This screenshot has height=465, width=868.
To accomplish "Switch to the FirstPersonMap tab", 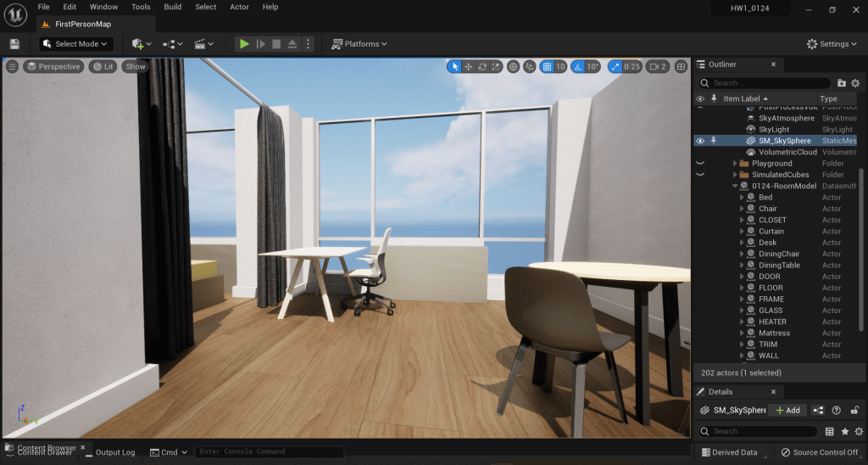I will pos(82,24).
